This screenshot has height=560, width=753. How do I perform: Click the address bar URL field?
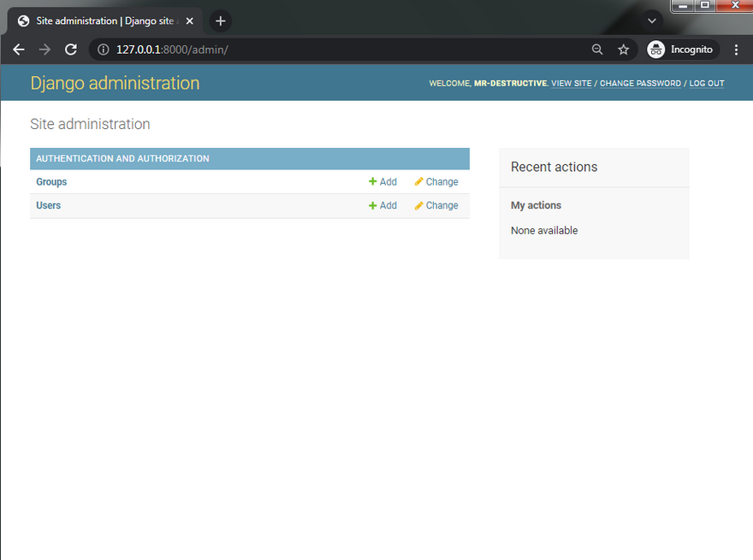(x=342, y=50)
